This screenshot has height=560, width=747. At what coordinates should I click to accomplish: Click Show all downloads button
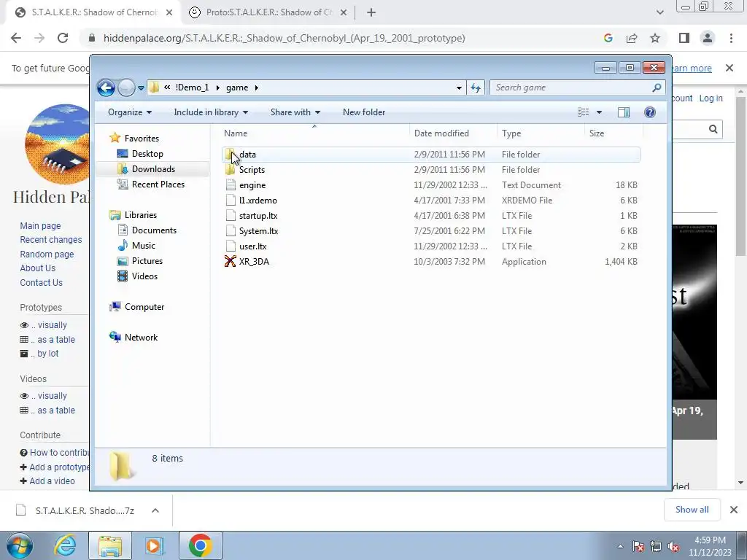692,510
